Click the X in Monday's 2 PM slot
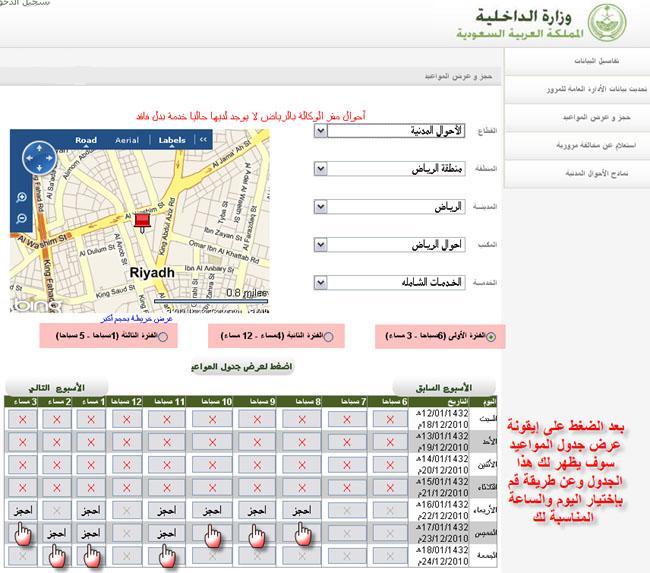Image resolution: width=650 pixels, height=573 pixels. click(x=56, y=465)
